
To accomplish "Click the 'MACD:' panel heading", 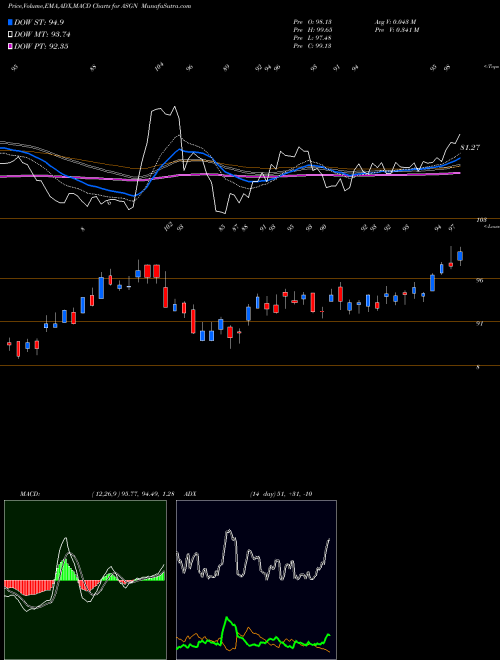I will [x=30, y=494].
